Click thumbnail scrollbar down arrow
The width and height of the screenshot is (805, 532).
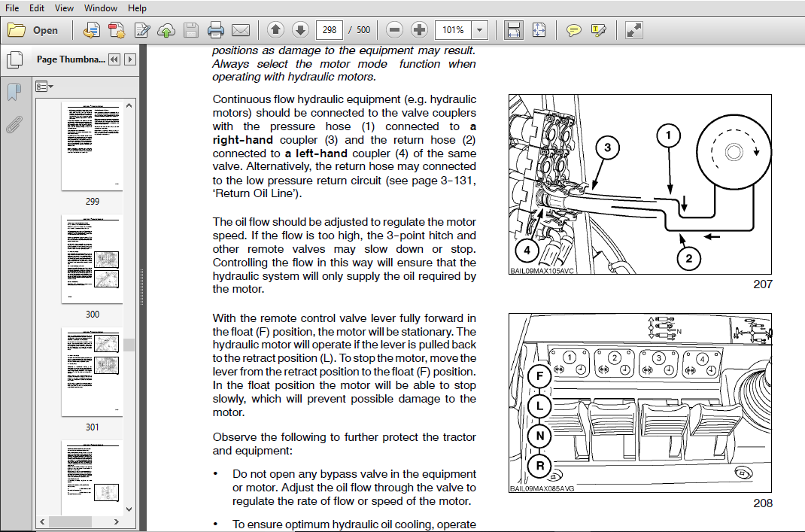click(x=129, y=509)
